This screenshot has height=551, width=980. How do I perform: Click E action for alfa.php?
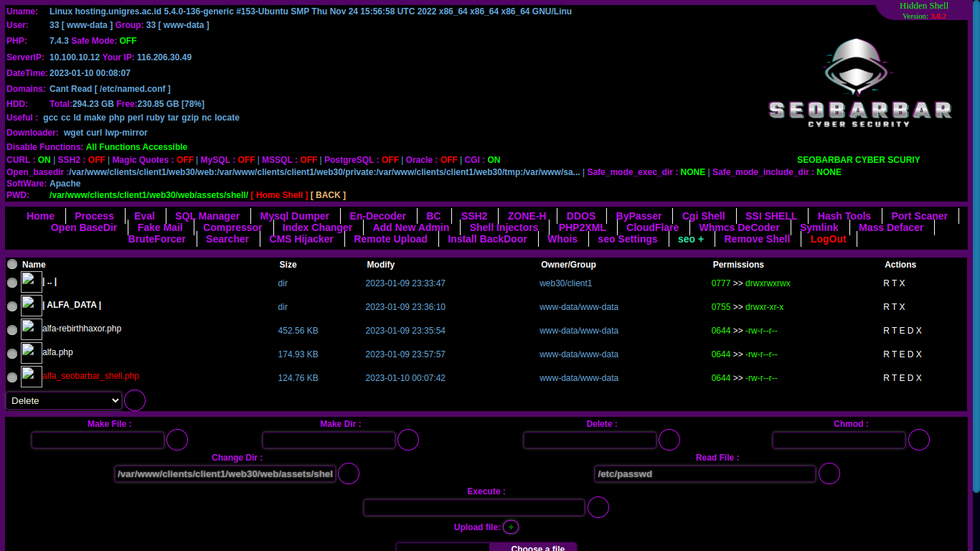902,354
